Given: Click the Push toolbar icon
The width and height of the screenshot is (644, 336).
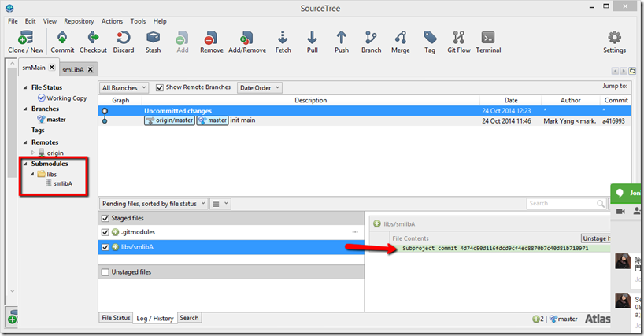Looking at the screenshot, I should coord(342,38).
